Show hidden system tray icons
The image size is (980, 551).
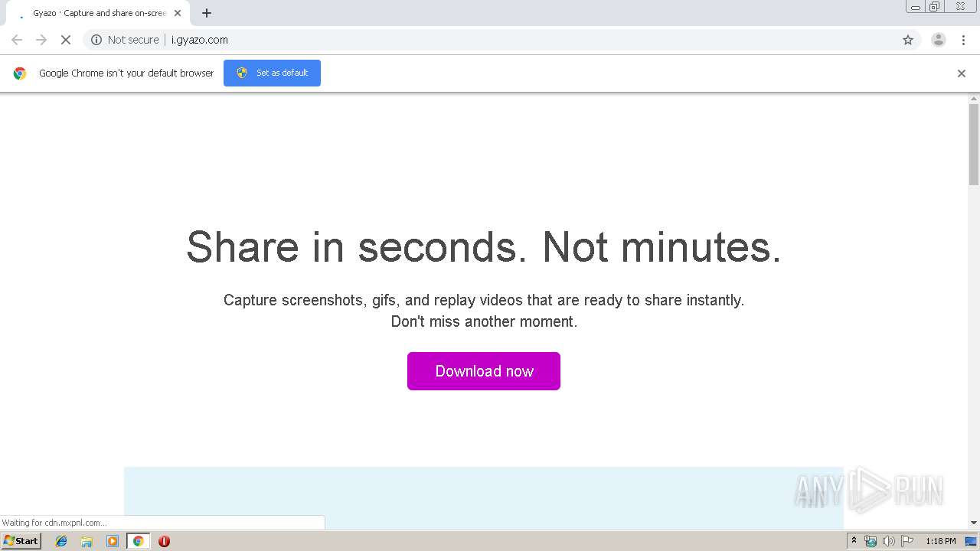pos(854,541)
